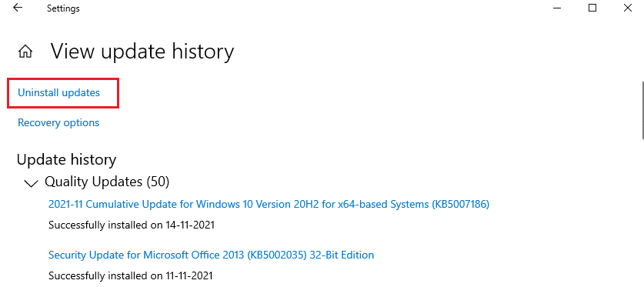
Task: Click the scrollbar track below the thumb
Action: [642, 213]
